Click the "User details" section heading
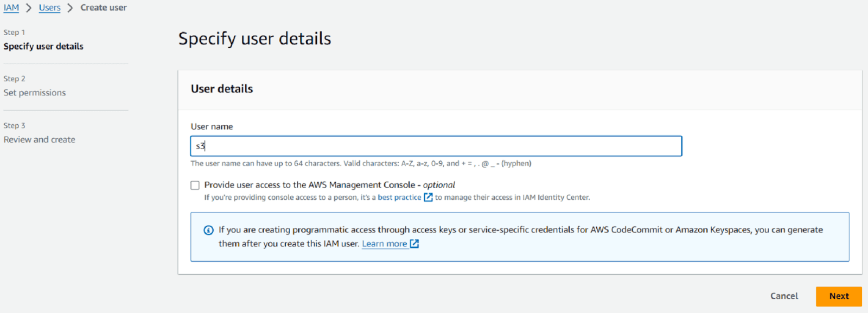Image resolution: width=868 pixels, height=313 pixels. tap(221, 88)
